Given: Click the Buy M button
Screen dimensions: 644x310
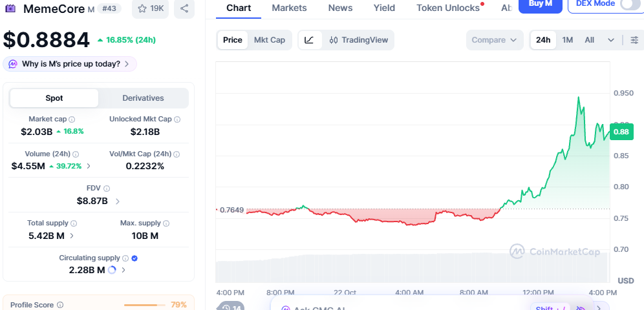Looking at the screenshot, I should pos(540,5).
